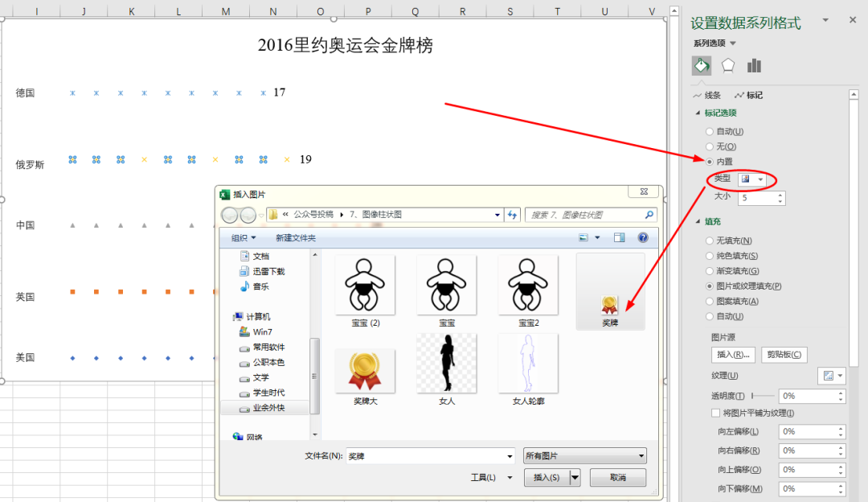The image size is (868, 502).
Task: Choose 图案填充(A) fill option
Action: [709, 302]
